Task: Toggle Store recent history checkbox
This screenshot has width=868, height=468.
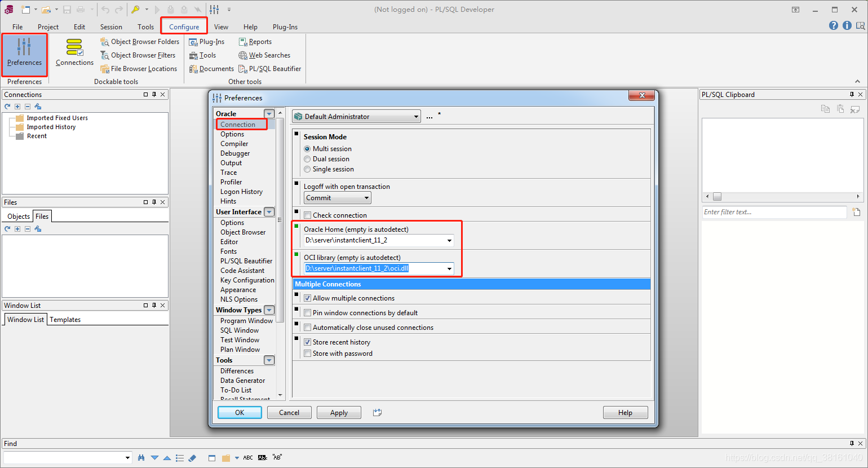Action: tap(308, 342)
